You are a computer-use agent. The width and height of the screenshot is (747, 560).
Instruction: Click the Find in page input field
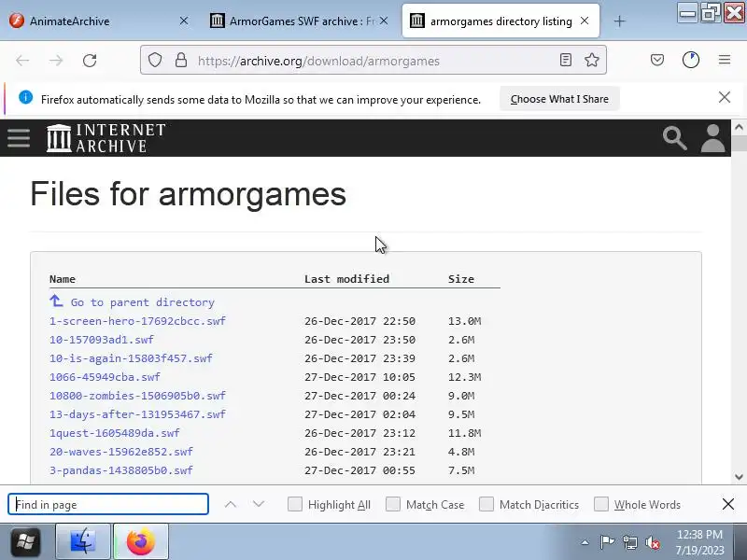[x=108, y=504]
